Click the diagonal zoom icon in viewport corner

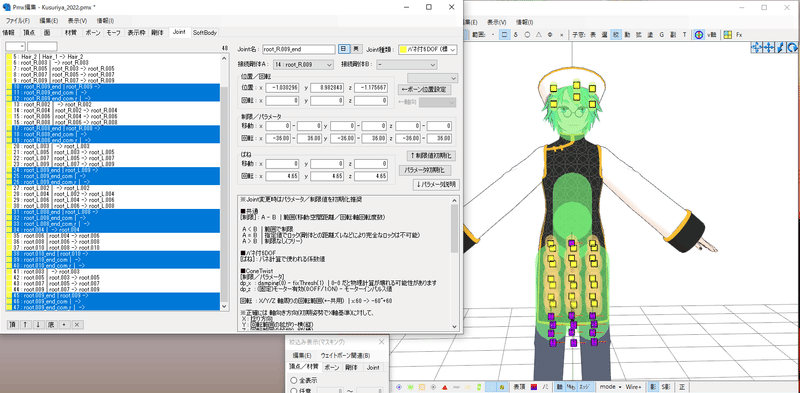(780, 47)
